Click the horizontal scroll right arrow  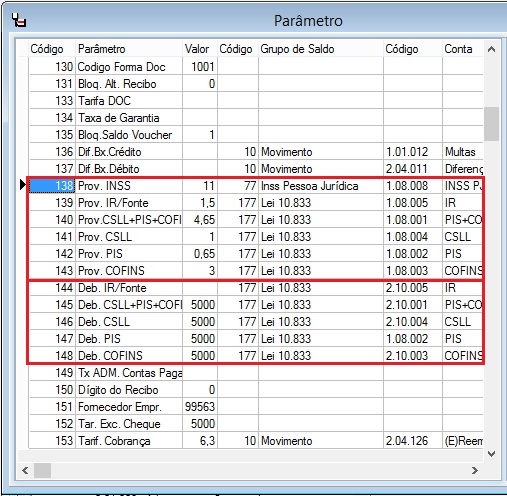(475, 470)
